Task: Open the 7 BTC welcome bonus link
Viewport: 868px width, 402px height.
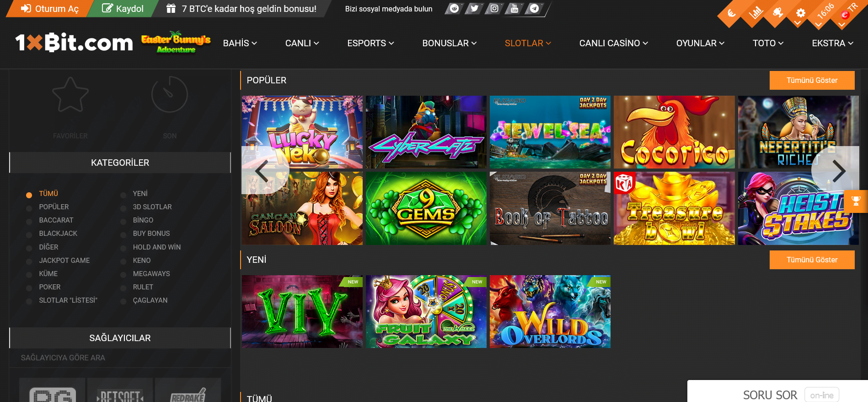Action: [x=241, y=9]
